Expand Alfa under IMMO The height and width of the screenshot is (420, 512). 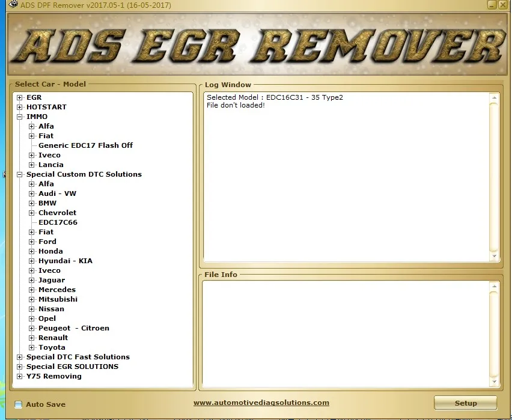[x=31, y=126]
